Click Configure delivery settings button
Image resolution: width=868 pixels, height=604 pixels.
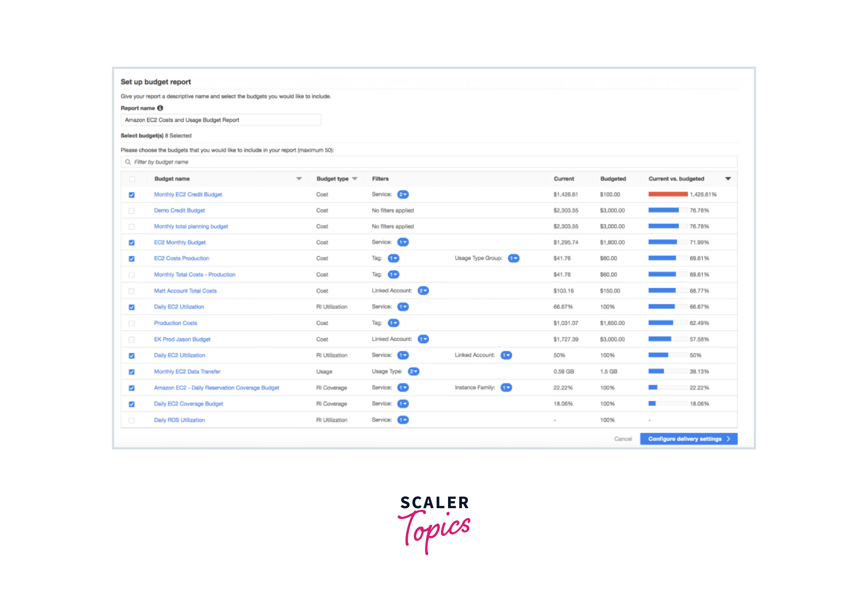click(x=689, y=438)
